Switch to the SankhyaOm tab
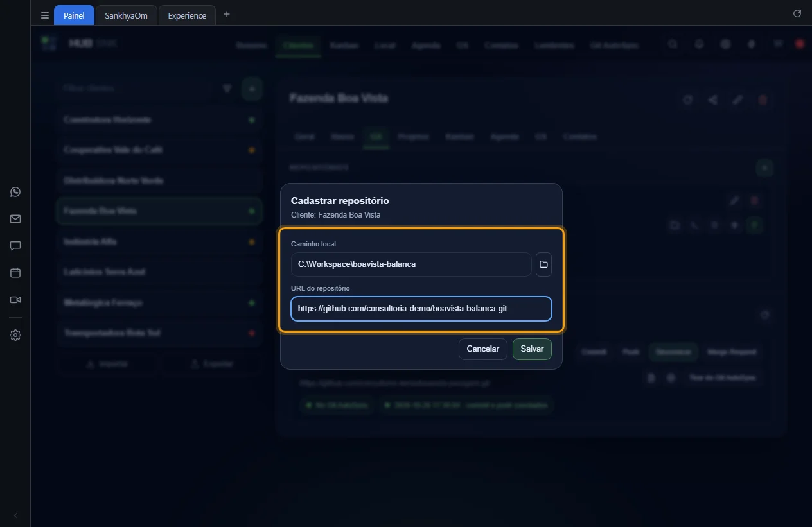Image resolution: width=812 pixels, height=527 pixels. pyautogui.click(x=127, y=15)
